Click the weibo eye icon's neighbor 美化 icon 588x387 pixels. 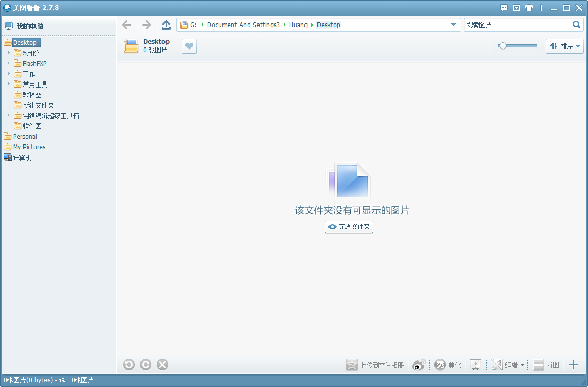coord(440,365)
